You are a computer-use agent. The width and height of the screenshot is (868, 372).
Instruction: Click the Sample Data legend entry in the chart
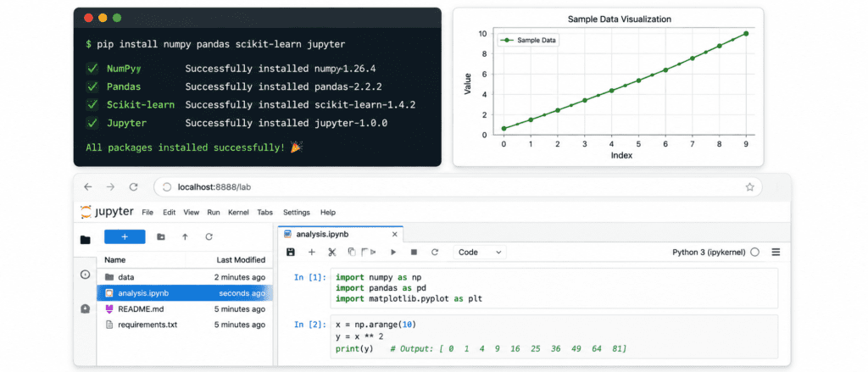tap(529, 41)
